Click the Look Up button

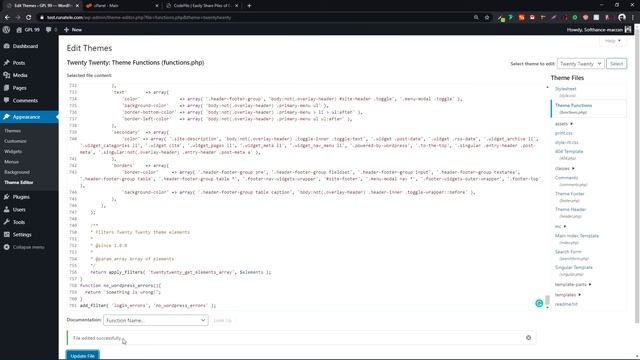(x=222, y=320)
